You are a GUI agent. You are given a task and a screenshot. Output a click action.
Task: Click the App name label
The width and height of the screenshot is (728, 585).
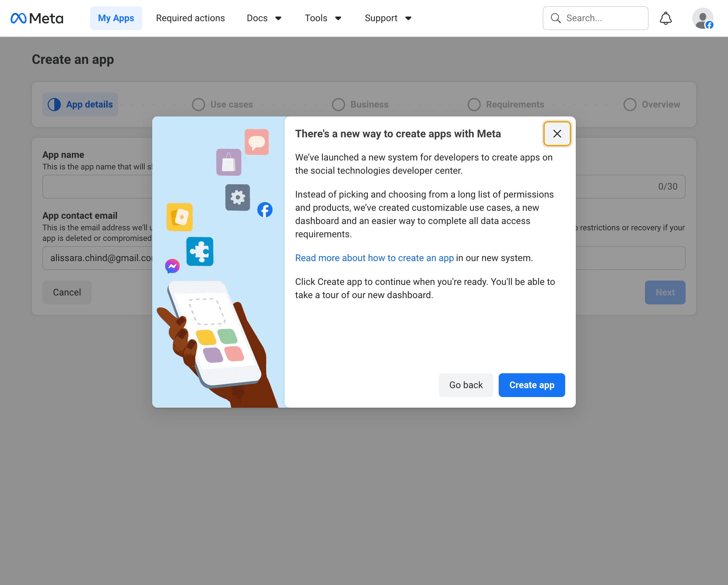click(63, 155)
